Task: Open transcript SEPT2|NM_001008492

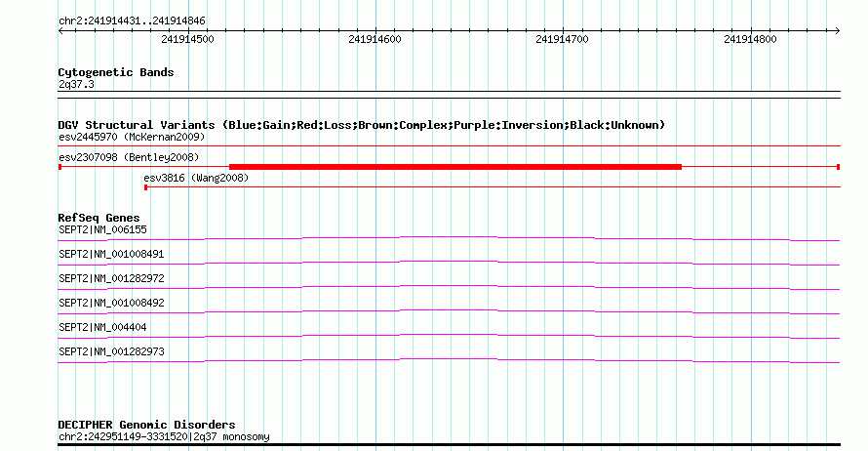Action: 111,303
